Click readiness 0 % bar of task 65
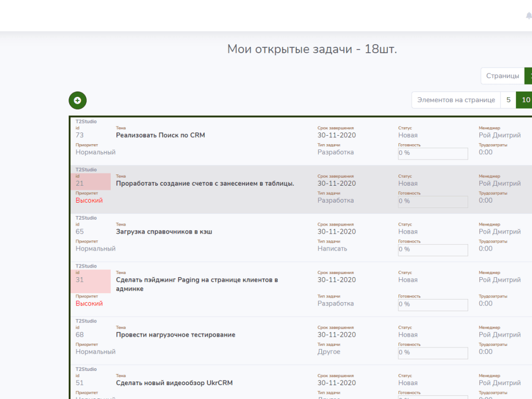 click(433, 250)
